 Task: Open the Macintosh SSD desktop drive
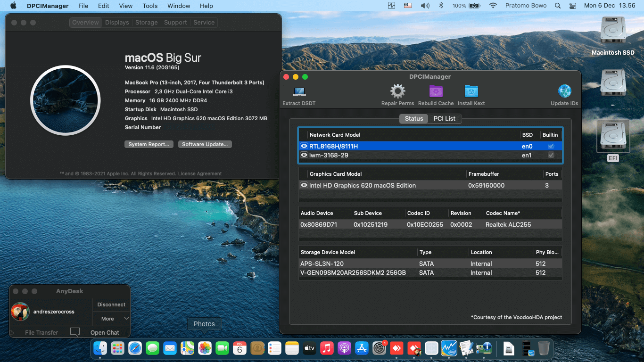(613, 31)
